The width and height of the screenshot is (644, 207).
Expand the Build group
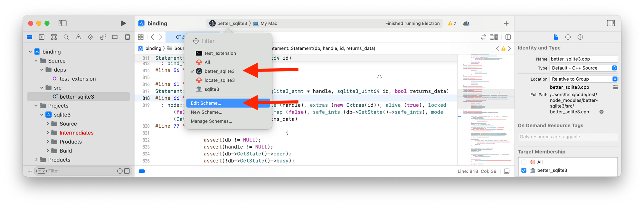pyautogui.click(x=48, y=151)
